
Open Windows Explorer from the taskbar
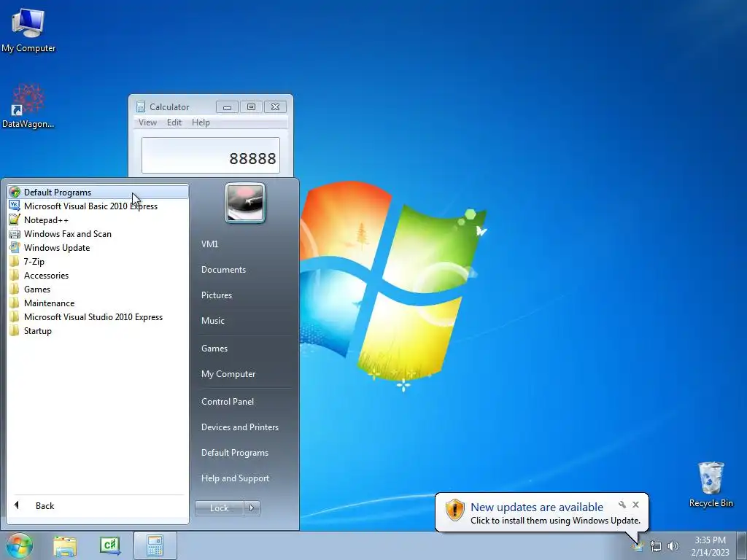click(65, 546)
